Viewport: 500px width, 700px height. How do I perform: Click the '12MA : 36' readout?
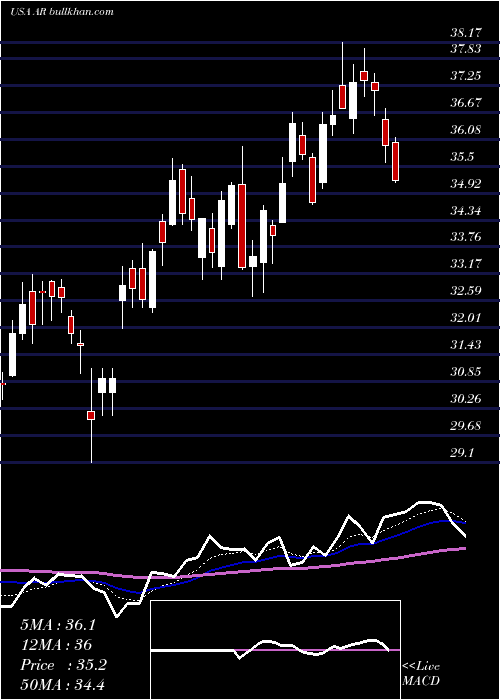pos(56,645)
